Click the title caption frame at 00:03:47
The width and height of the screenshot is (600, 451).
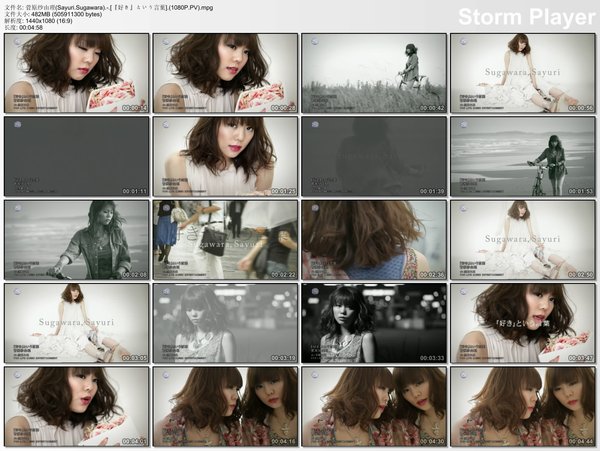tap(523, 323)
